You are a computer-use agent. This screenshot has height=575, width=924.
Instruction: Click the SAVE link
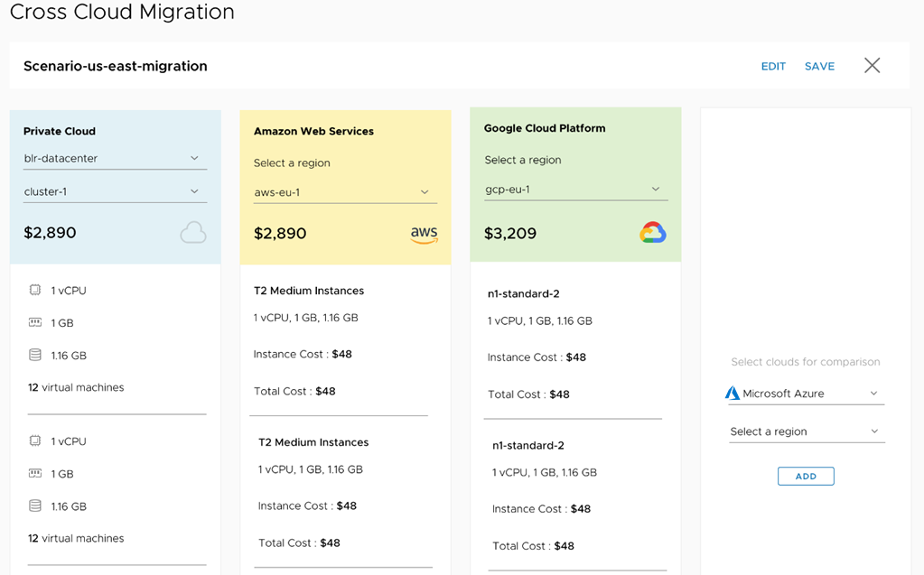(x=819, y=66)
